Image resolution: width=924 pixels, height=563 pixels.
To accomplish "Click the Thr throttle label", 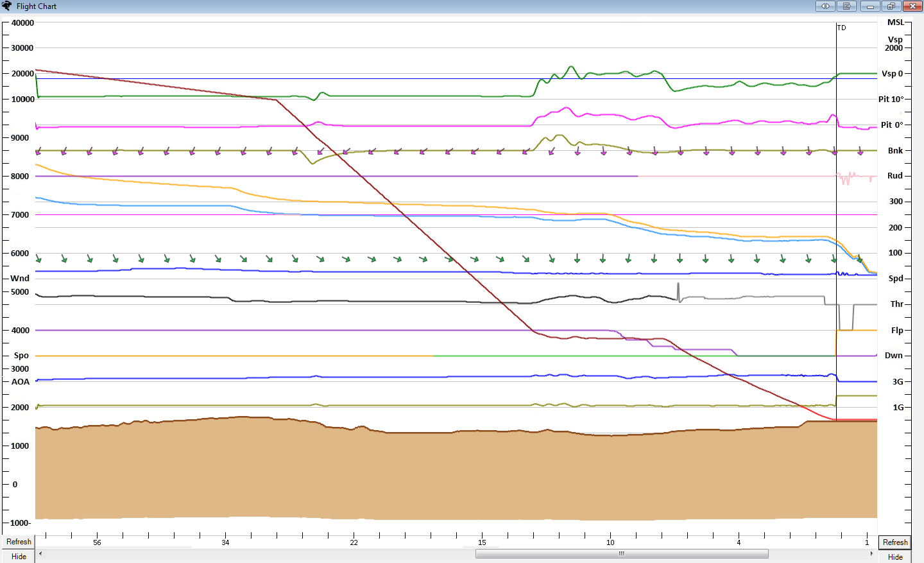I will [896, 304].
